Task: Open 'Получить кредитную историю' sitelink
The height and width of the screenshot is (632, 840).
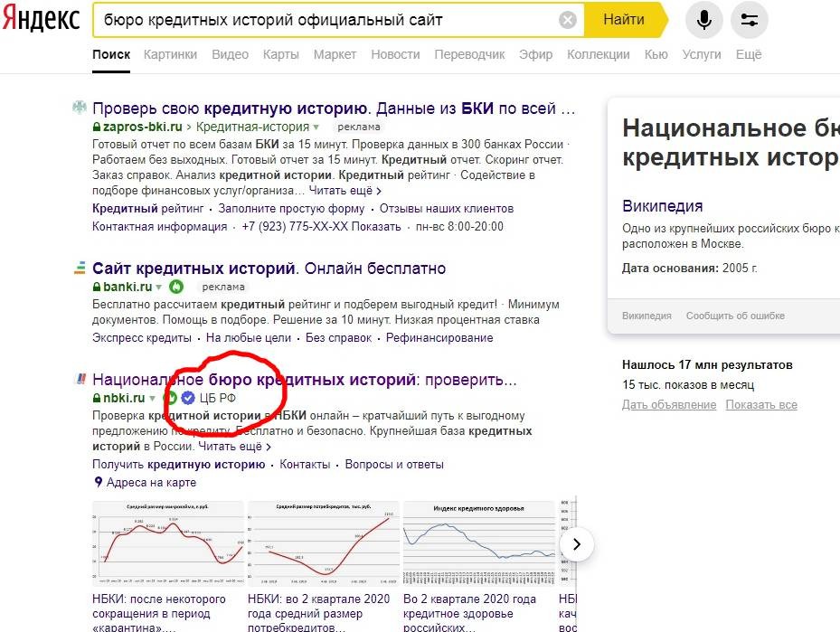Action: (x=178, y=465)
